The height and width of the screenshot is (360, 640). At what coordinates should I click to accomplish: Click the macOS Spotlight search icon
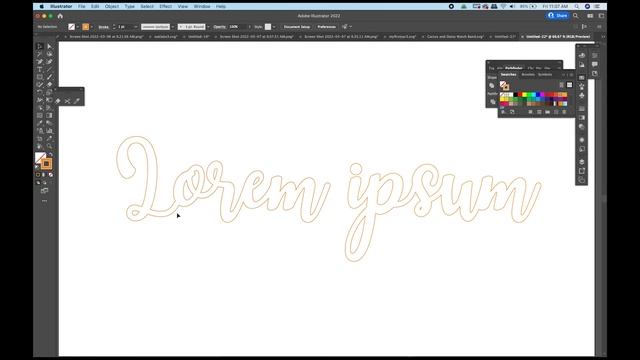point(577,7)
